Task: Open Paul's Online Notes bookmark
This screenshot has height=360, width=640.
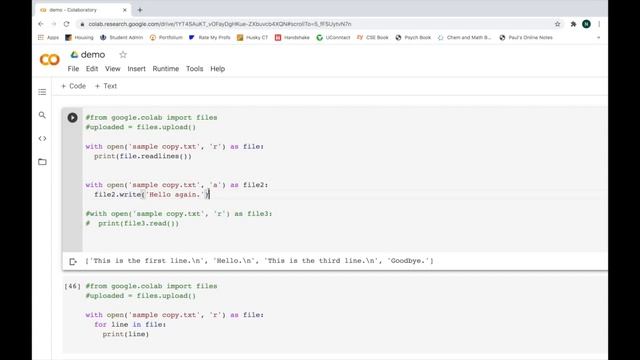Action: 526,38
